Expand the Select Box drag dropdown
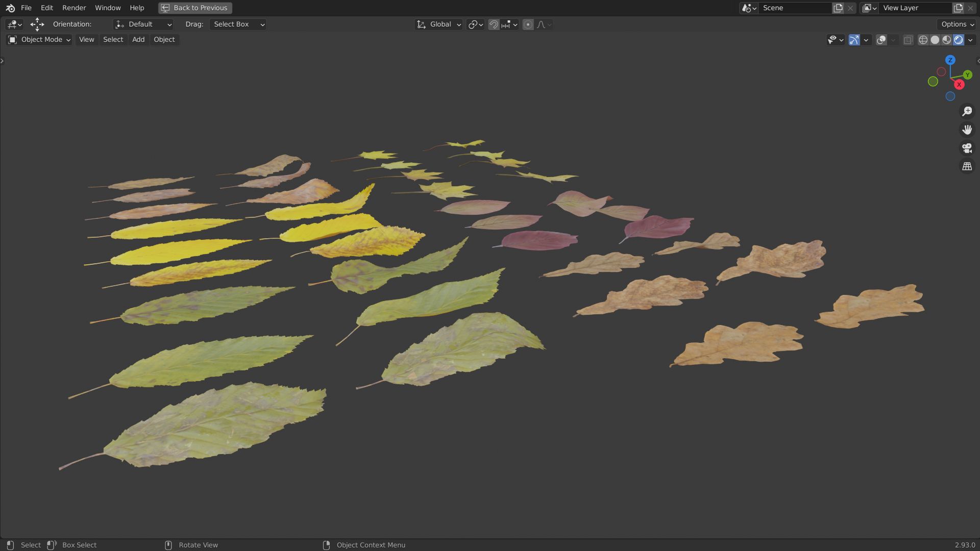 pyautogui.click(x=238, y=24)
